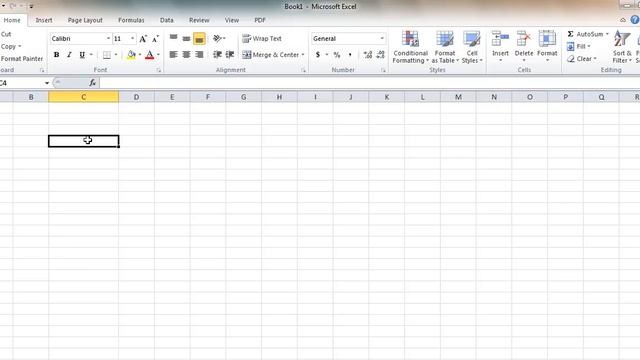The width and height of the screenshot is (640, 360).
Task: Open the Format cells menu
Action: 547,47
